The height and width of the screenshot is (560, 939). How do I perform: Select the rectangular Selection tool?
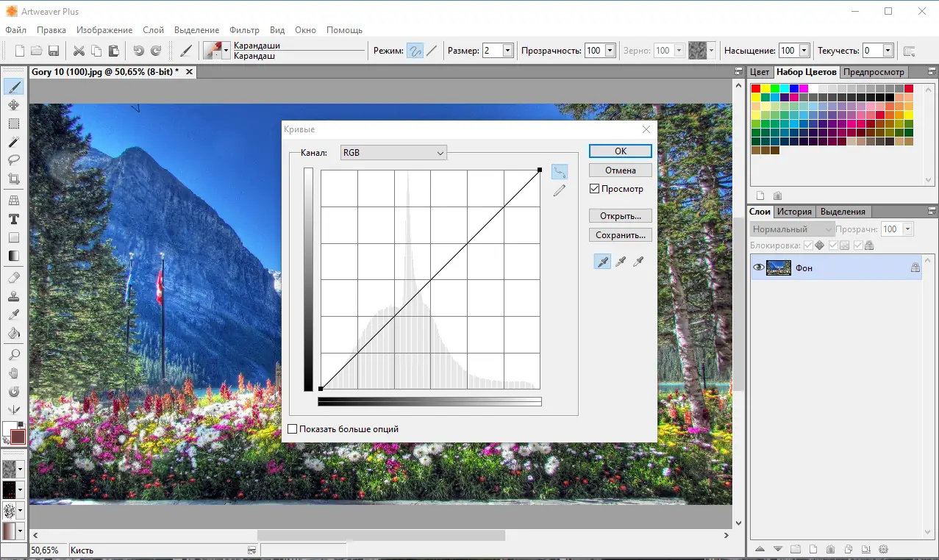pyautogui.click(x=14, y=123)
